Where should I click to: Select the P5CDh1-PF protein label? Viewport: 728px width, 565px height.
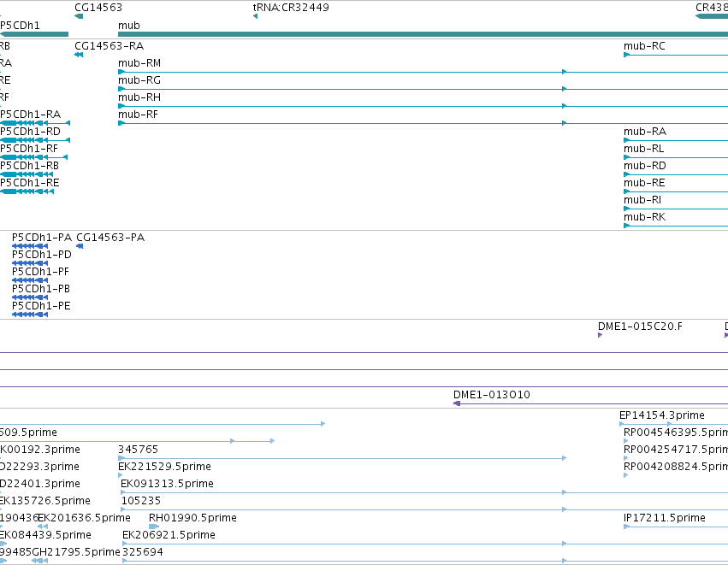click(40, 272)
